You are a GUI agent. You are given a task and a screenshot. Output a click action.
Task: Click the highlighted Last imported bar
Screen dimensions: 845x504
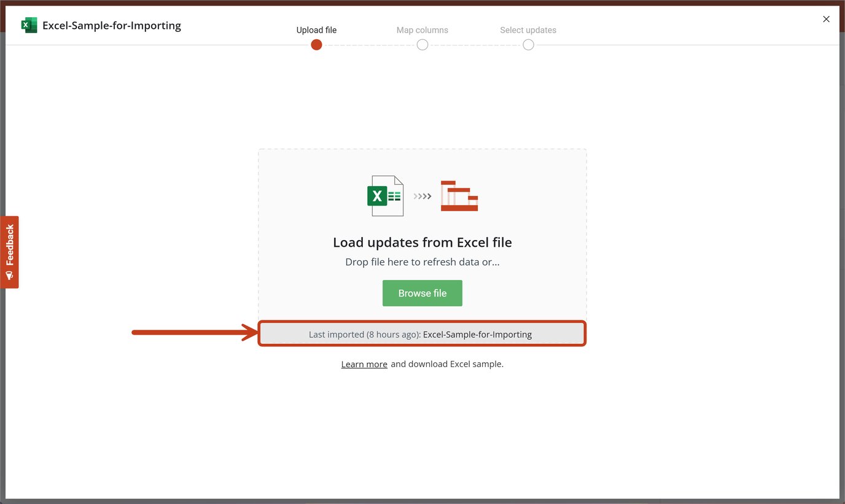tap(422, 334)
